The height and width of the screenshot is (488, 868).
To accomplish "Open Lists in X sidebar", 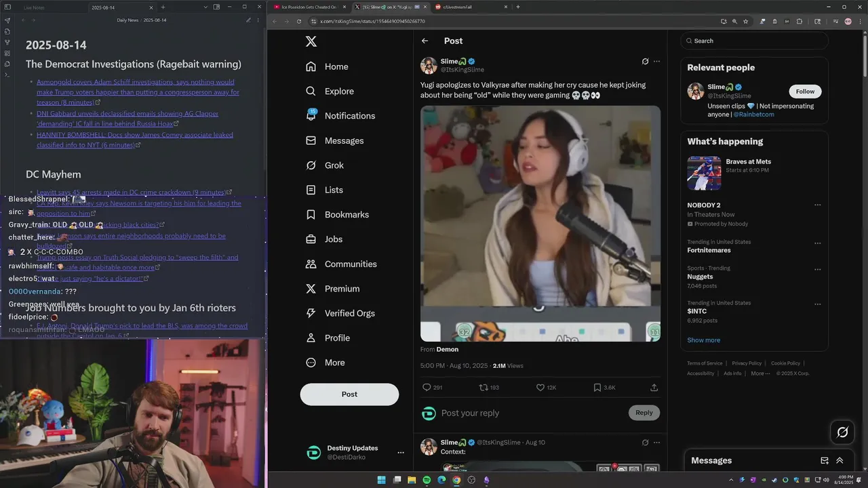I will tap(324, 190).
